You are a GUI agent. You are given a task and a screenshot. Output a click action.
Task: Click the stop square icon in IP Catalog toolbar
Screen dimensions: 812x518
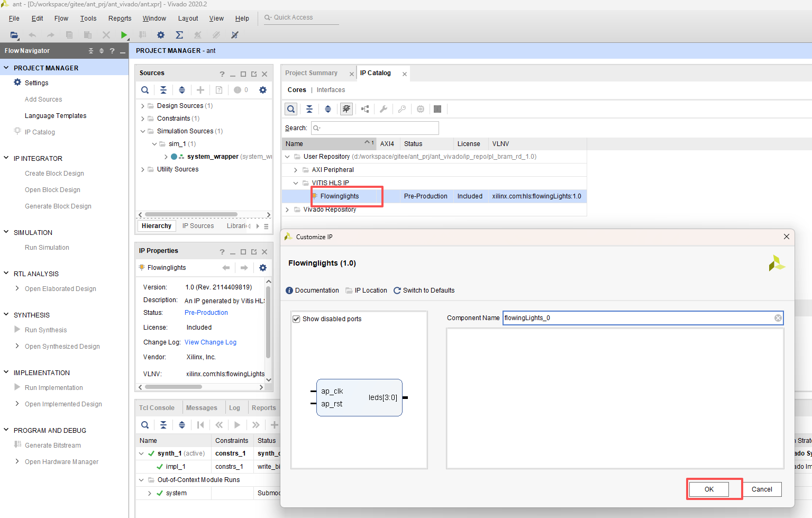pyautogui.click(x=437, y=109)
